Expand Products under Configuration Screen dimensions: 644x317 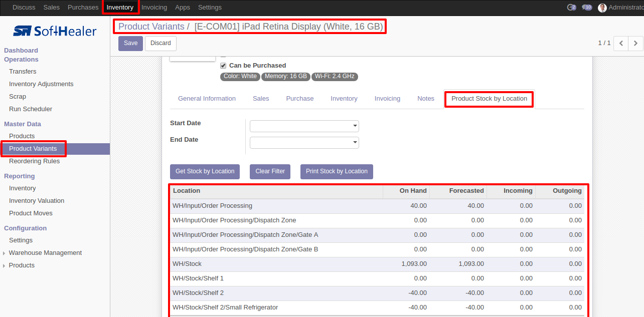(x=22, y=265)
